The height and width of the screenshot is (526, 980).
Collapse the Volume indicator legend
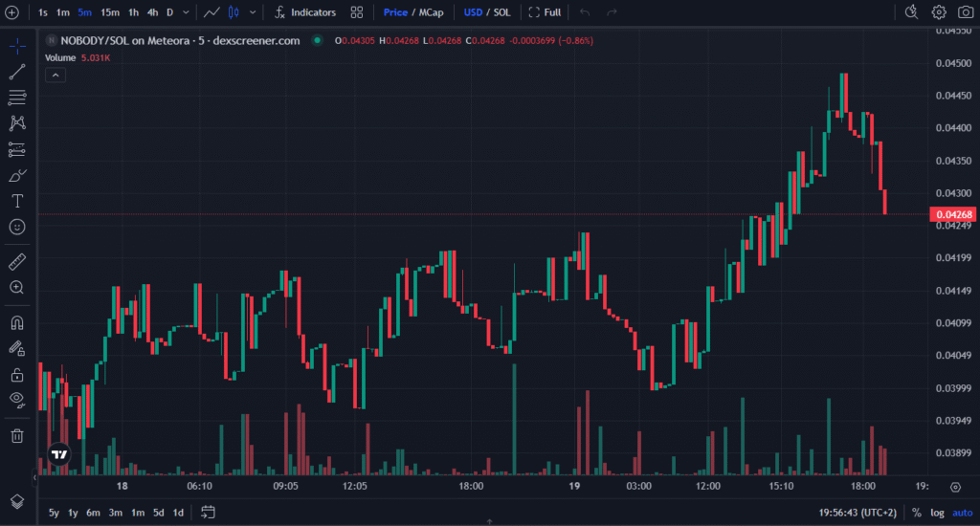point(55,75)
